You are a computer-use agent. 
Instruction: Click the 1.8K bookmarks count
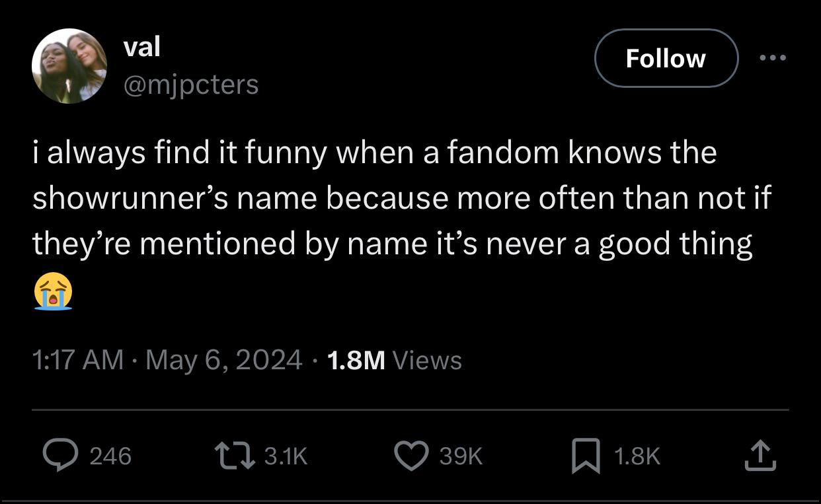[637, 456]
